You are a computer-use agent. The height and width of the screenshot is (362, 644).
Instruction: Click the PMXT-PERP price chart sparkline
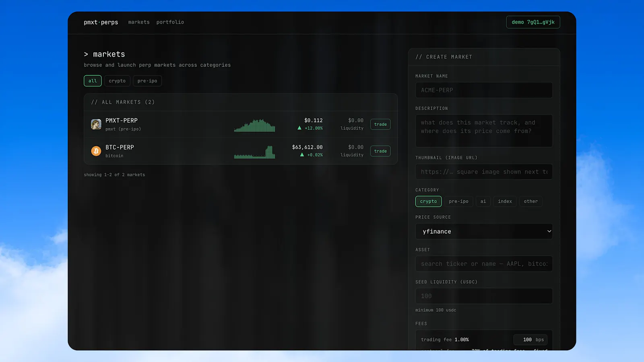tap(254, 125)
